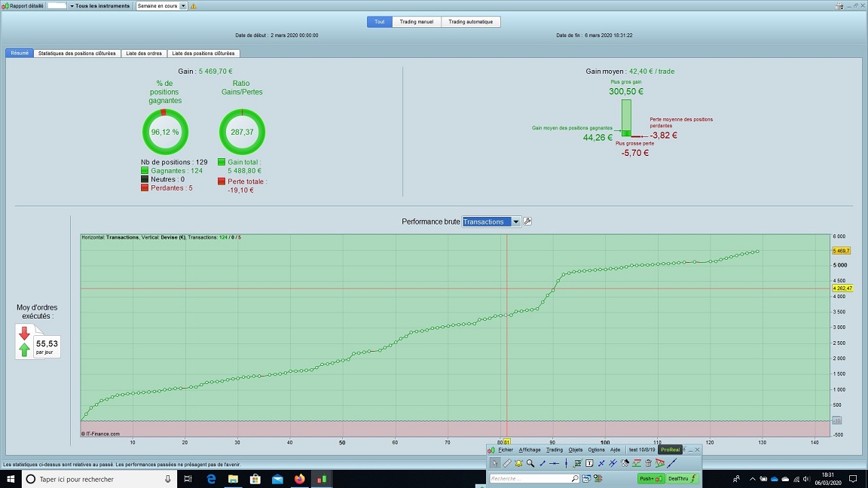This screenshot has width=868, height=488.
Task: Show hidden system tray icons chevron
Action: pos(752,479)
